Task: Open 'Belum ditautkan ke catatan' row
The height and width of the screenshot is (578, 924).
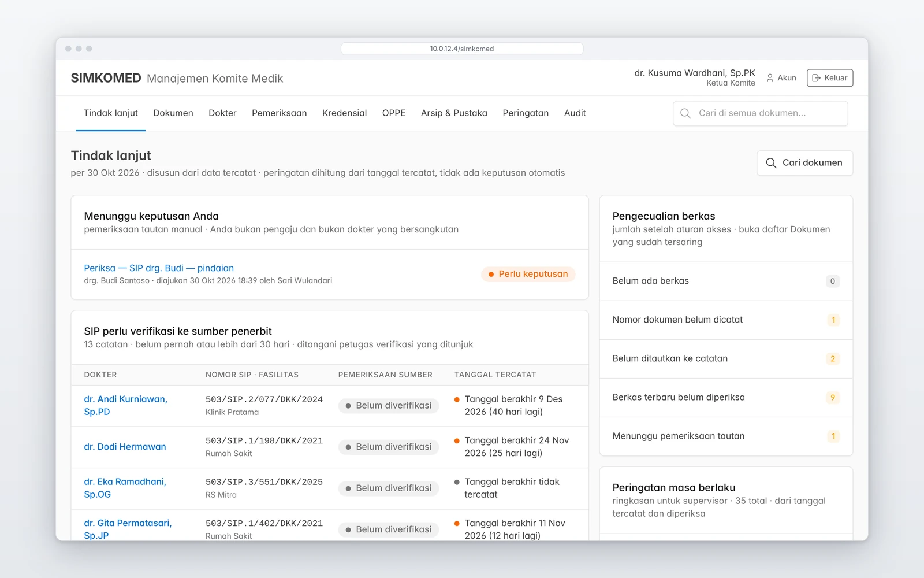Action: (x=726, y=359)
